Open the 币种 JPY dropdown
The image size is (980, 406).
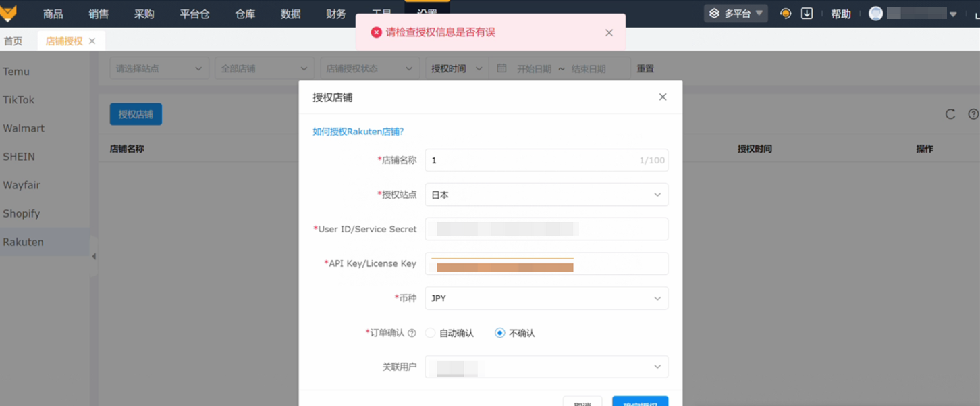[x=547, y=298]
